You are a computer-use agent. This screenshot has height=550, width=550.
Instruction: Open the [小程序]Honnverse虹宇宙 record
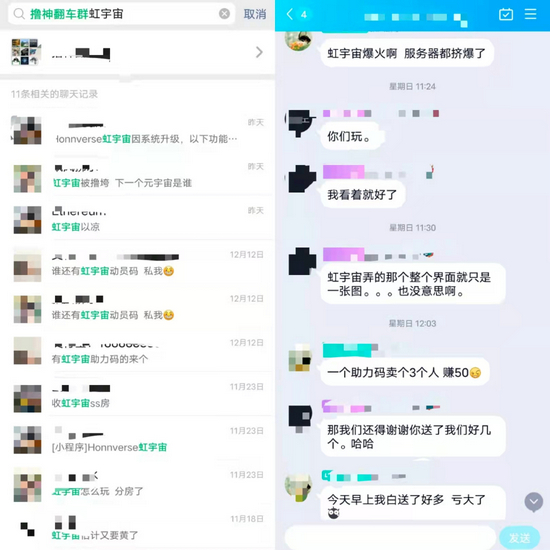[x=138, y=439]
